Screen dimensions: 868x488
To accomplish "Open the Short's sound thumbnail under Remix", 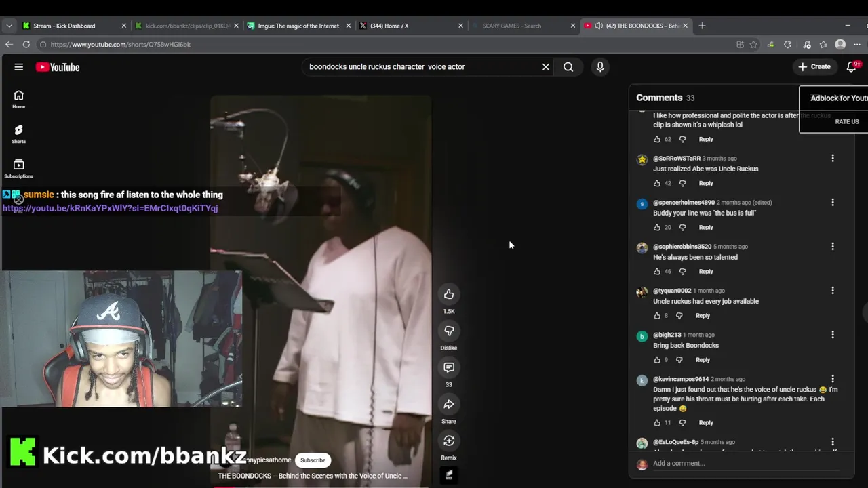I will pos(449,475).
